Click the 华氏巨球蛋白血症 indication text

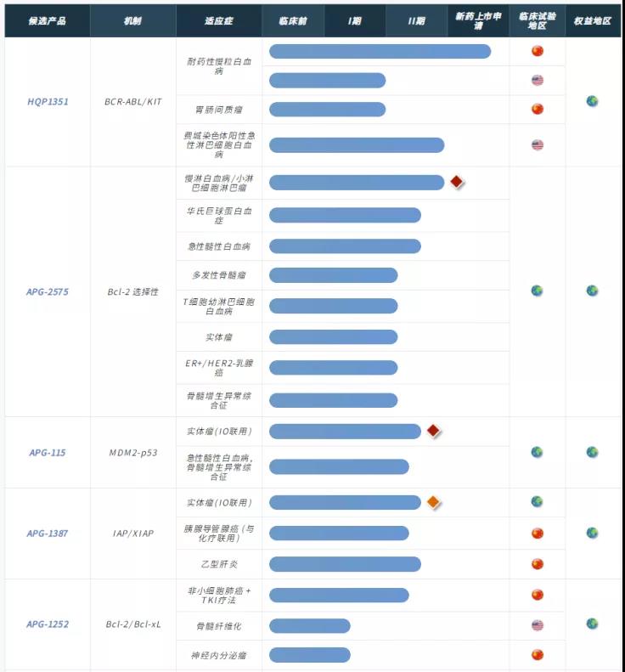pos(219,216)
